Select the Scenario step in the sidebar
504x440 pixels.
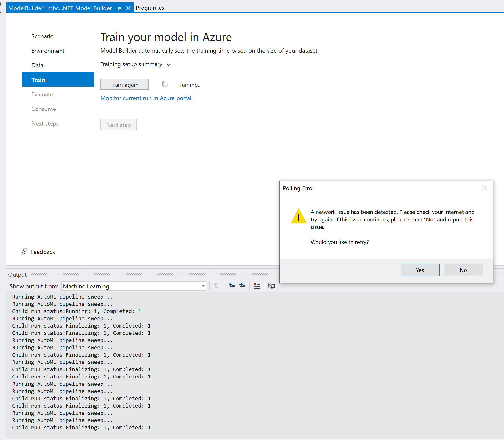pos(42,36)
